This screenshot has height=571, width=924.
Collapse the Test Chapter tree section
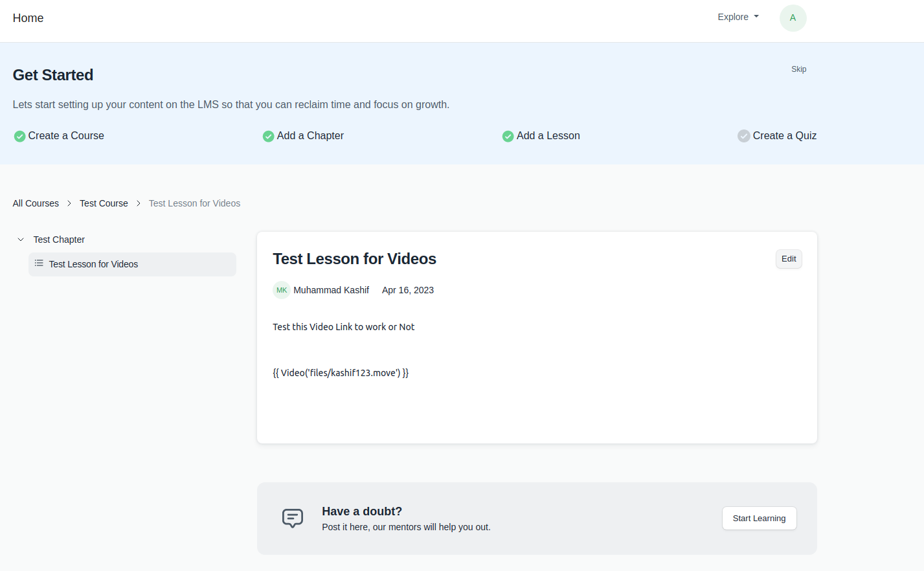click(x=20, y=239)
